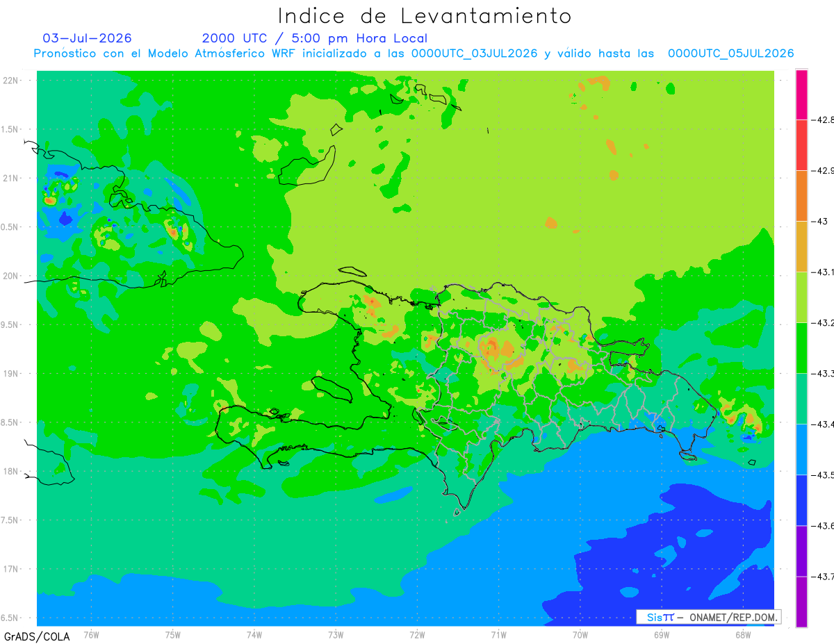Click the "70W" longitude label
Viewport: 834px width, 644px height.
pos(580,635)
